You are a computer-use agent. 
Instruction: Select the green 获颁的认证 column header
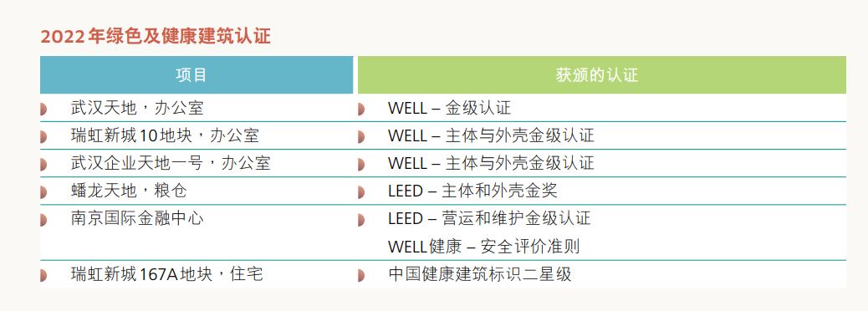point(602,74)
